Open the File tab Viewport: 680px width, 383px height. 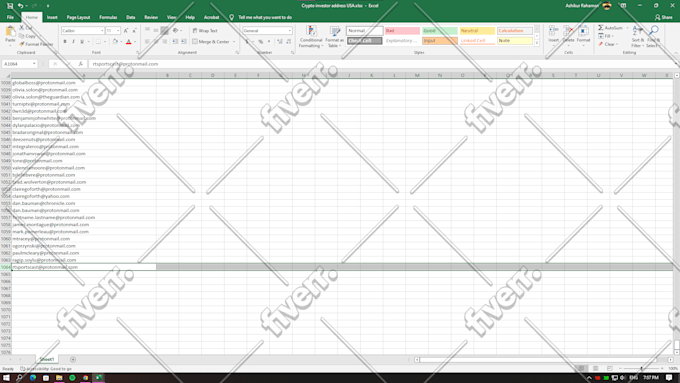(x=10, y=17)
